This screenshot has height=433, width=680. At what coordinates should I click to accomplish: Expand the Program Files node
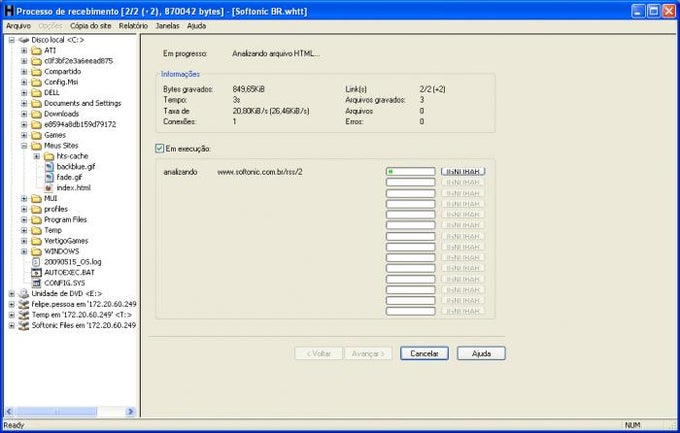point(24,220)
